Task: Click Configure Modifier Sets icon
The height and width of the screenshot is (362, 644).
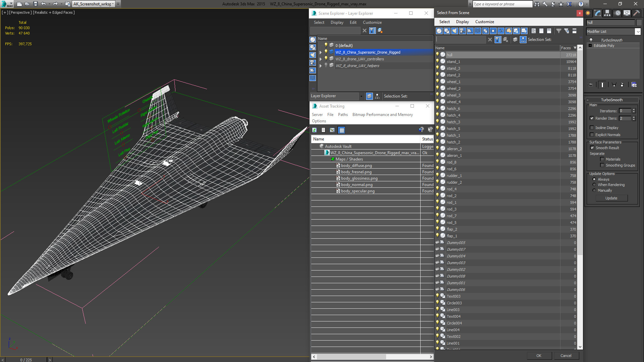Action: click(x=634, y=85)
